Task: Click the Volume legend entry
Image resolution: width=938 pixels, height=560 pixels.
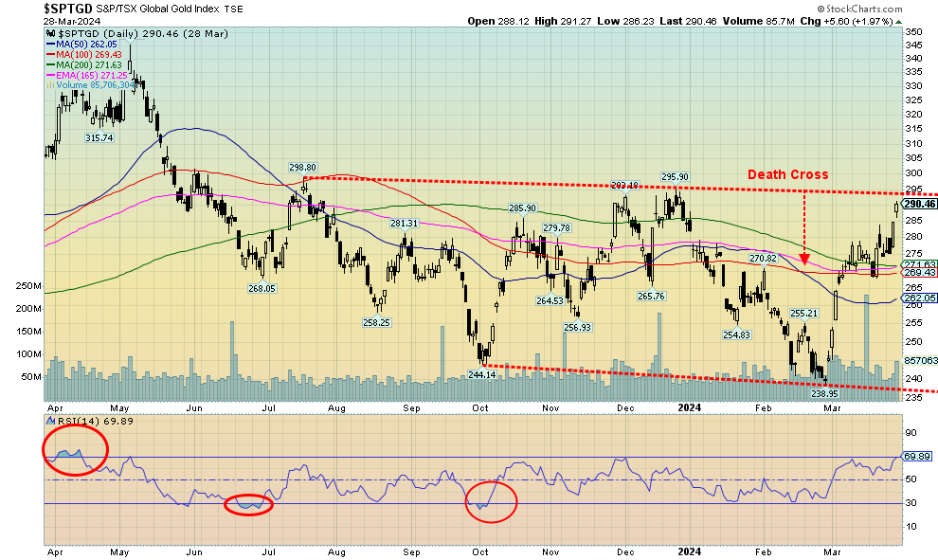Action: pos(93,84)
